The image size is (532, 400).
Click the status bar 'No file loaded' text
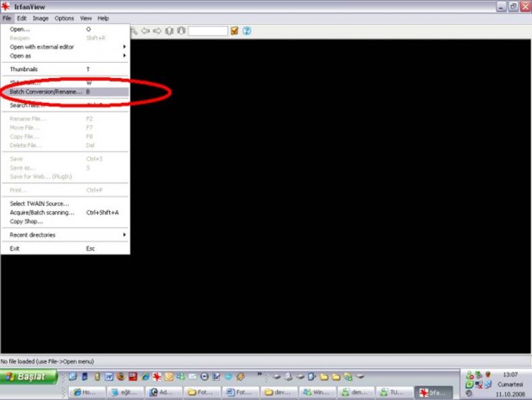47,361
